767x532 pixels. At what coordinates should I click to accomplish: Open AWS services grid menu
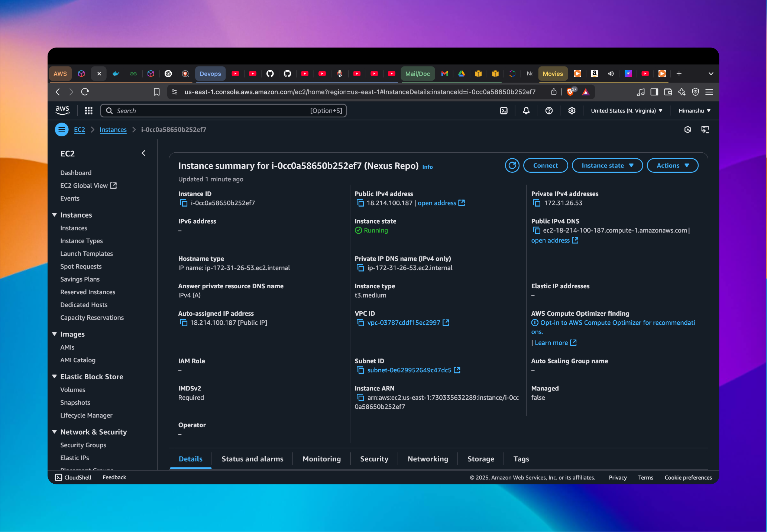(88, 111)
